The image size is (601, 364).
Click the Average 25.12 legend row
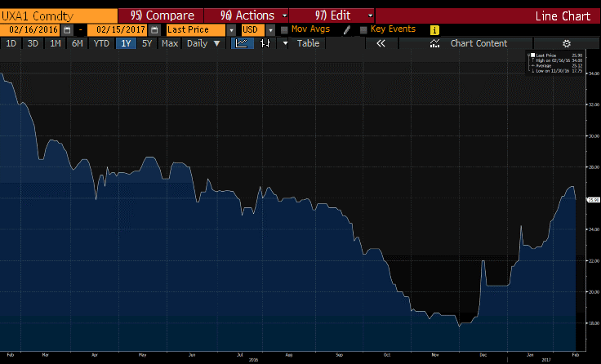555,65
